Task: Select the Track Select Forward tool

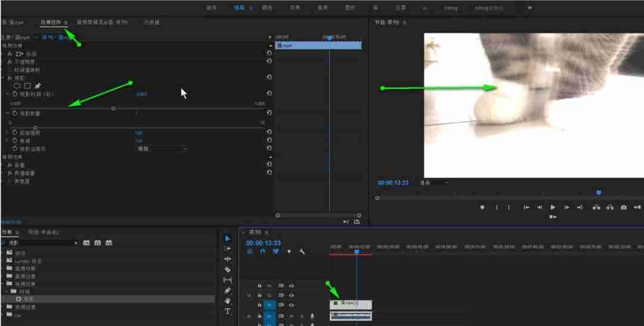Action: tap(228, 249)
